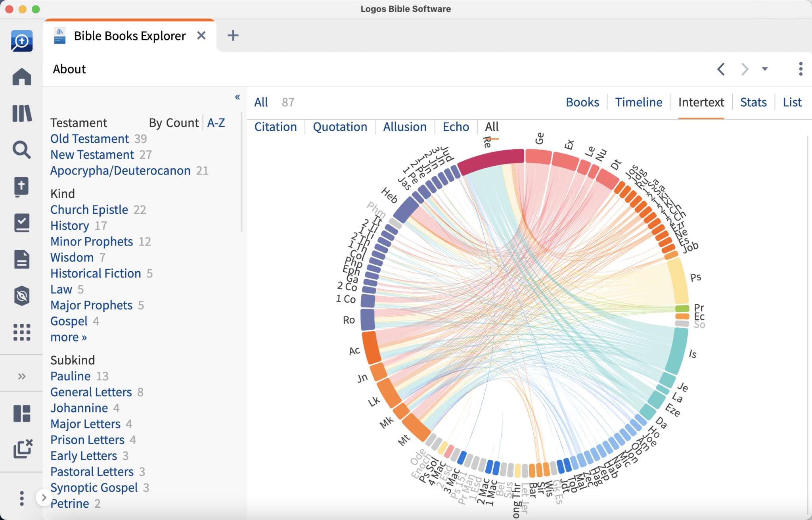This screenshot has width=812, height=520.
Task: Filter by Apocrypha/Deuterocanon
Action: coord(120,171)
